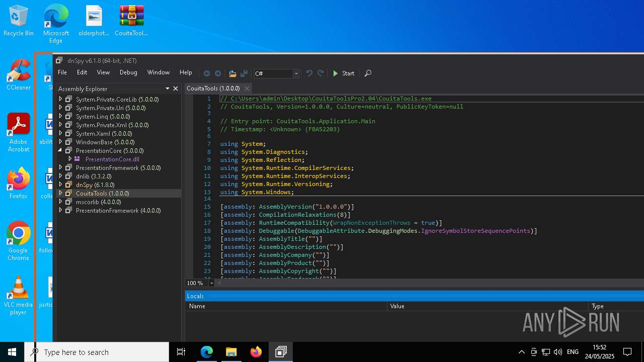Select PresentationFramework (4.0.0.0) assembly
This screenshot has width=644, height=362.
pyautogui.click(x=118, y=210)
